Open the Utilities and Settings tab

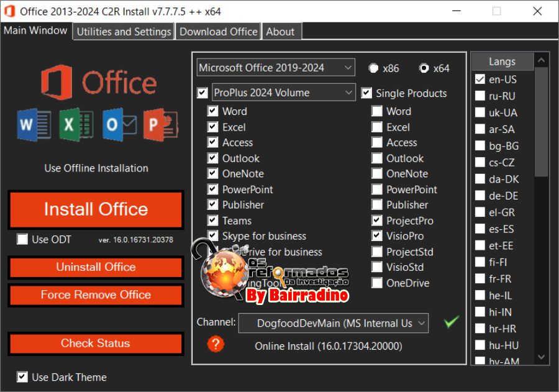coord(124,32)
